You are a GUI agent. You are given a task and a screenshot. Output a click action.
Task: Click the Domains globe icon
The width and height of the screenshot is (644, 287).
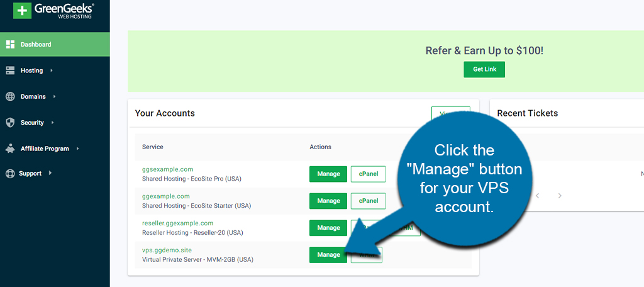click(x=10, y=97)
